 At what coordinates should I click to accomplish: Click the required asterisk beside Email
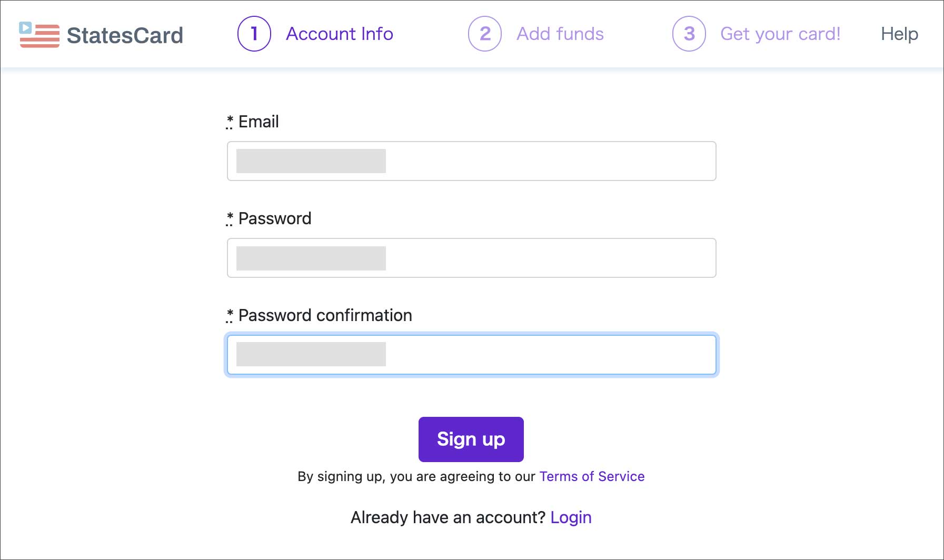230,121
